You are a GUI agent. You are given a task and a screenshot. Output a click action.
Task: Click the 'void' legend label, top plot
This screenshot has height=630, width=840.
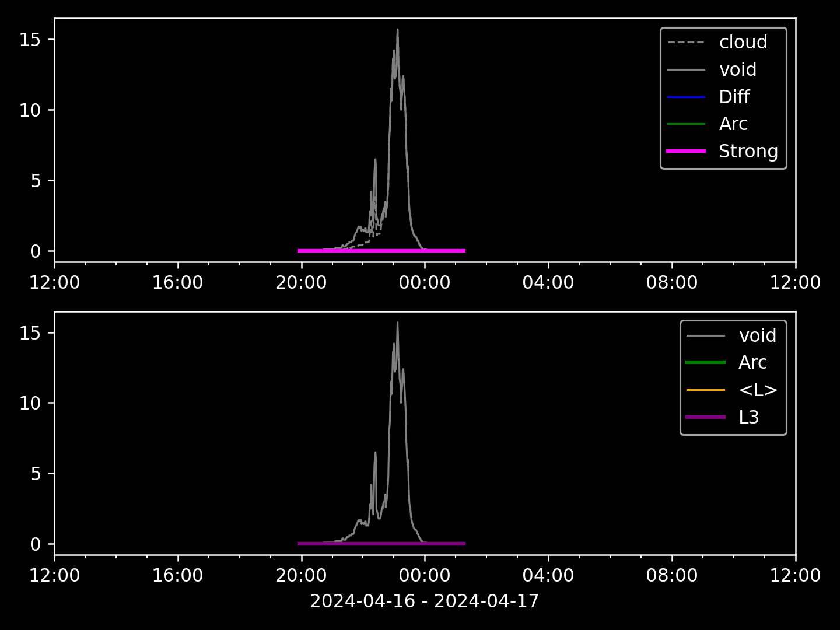coord(738,69)
